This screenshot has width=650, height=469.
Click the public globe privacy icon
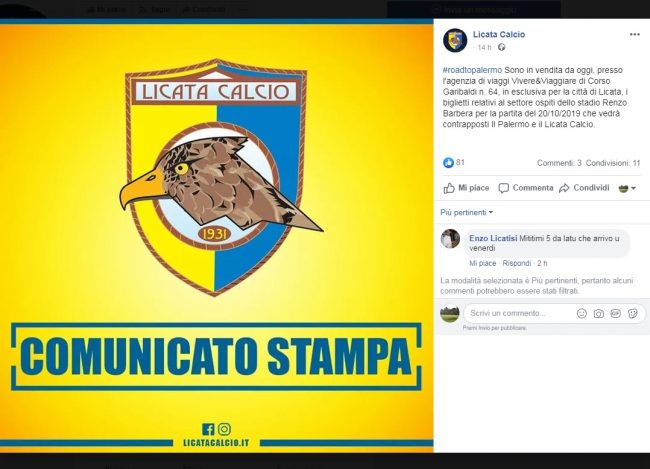(x=502, y=47)
